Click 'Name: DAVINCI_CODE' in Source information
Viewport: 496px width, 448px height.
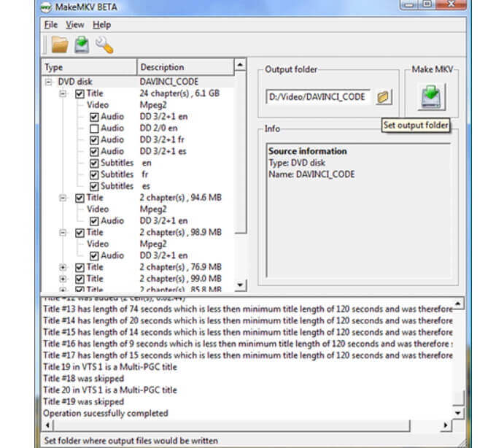tap(311, 174)
